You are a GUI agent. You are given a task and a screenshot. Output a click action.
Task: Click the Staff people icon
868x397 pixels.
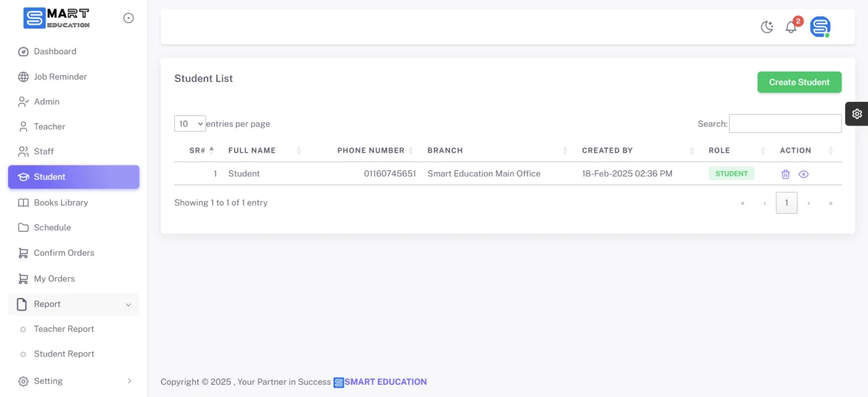pos(23,151)
